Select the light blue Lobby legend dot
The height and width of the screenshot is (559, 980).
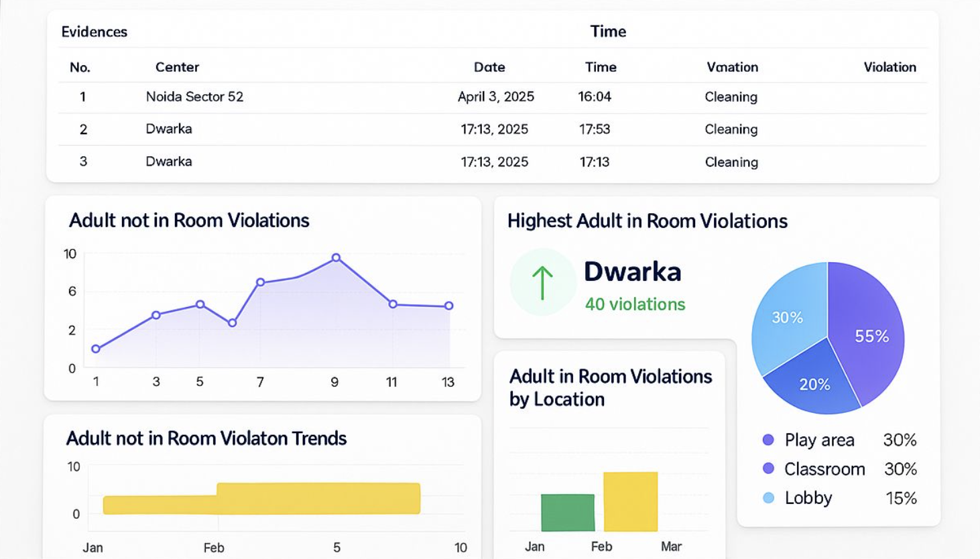[768, 498]
